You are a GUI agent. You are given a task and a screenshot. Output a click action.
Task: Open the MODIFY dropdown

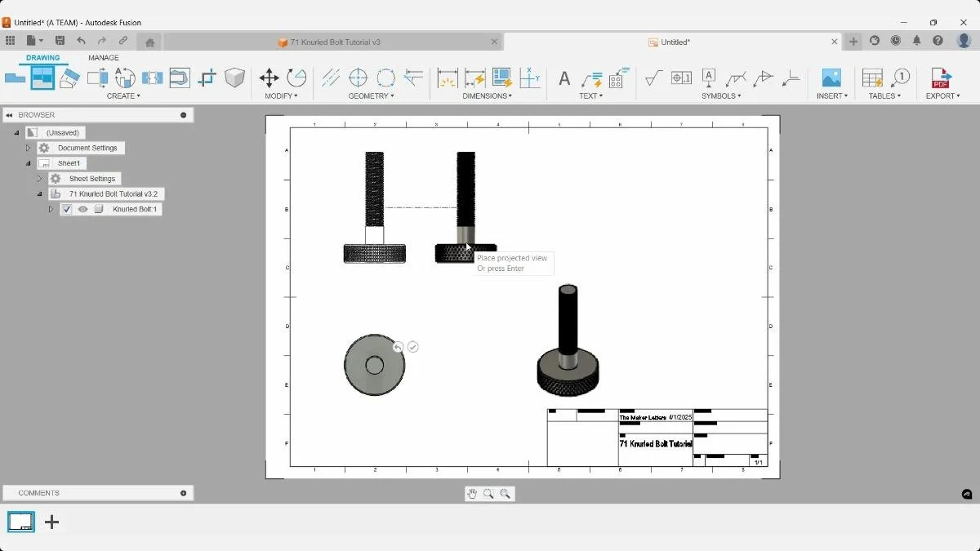pyautogui.click(x=281, y=96)
